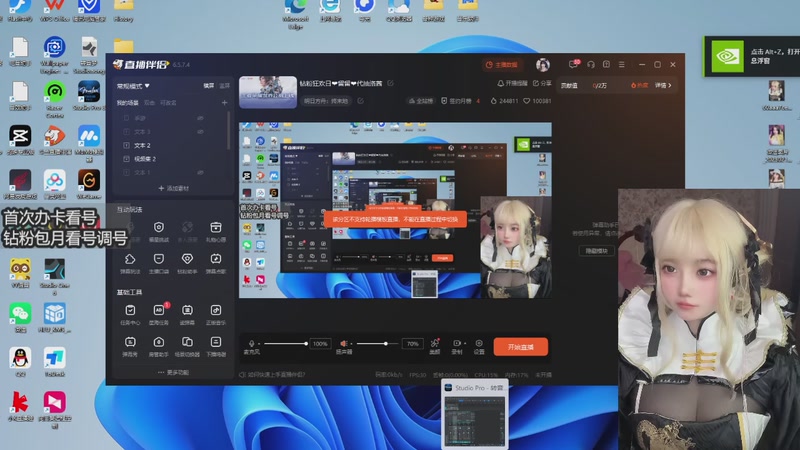This screenshot has width=800, height=450.
Task: Adjust the microphone volume slider
Action: (x=285, y=344)
